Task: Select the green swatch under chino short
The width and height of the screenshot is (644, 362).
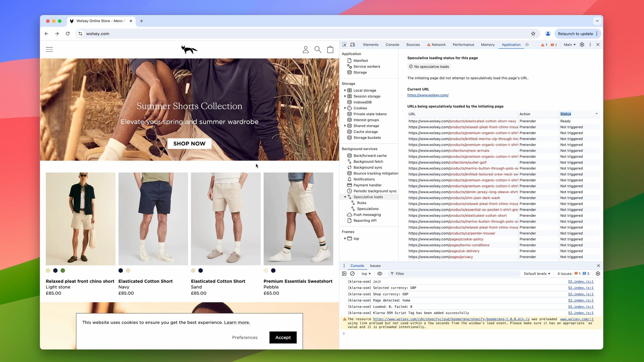Action: tap(63, 271)
